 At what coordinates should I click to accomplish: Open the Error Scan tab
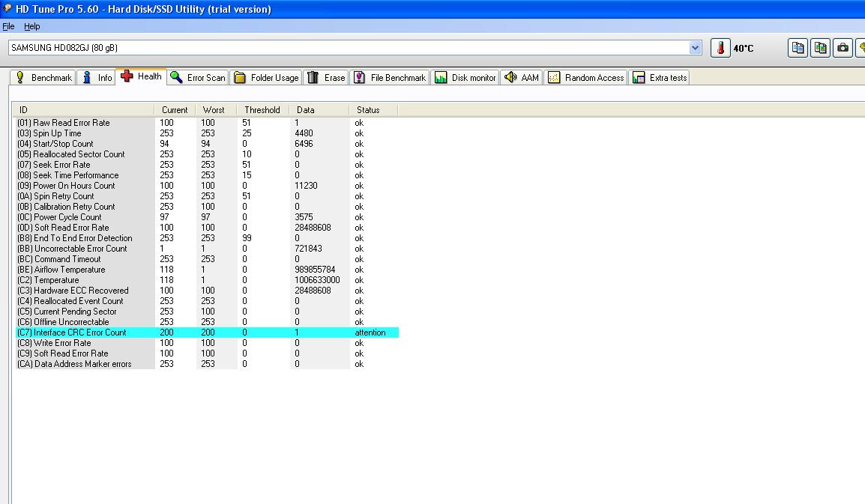click(x=198, y=78)
